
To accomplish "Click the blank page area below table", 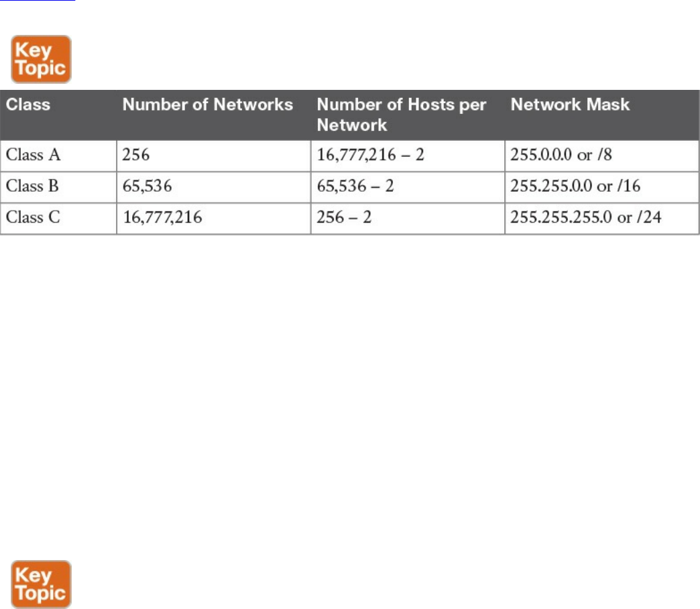I will pos(350,393).
